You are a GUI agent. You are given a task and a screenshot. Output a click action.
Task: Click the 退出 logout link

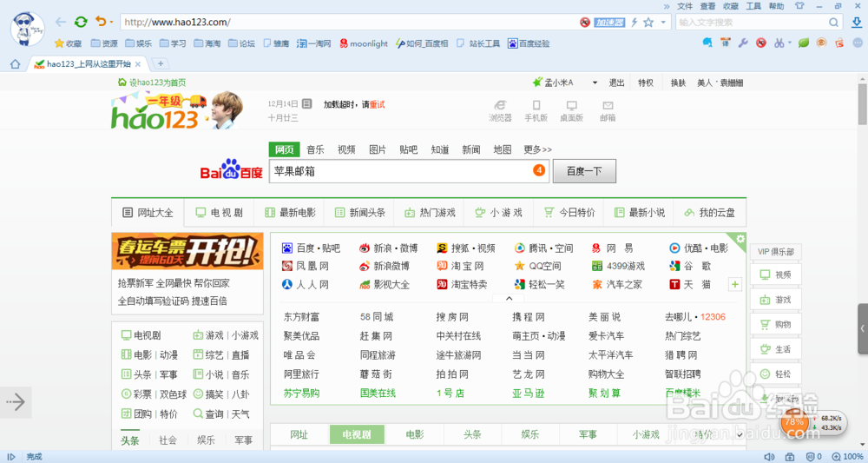pos(616,83)
